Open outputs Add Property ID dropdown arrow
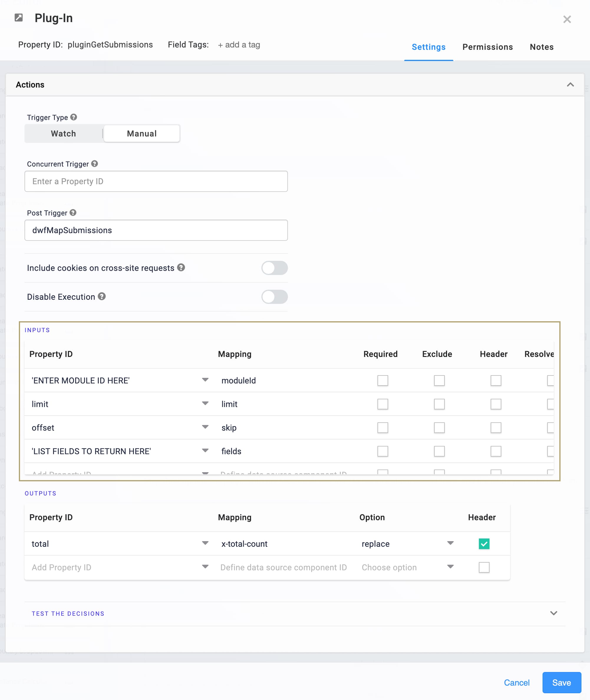590x700 pixels. click(x=205, y=566)
